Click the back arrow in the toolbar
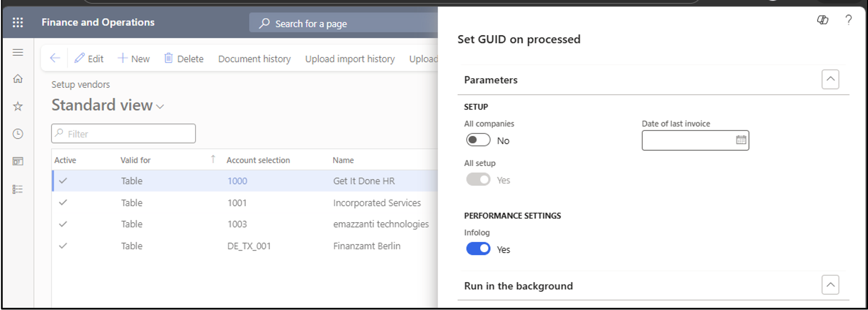The width and height of the screenshot is (868, 310). pyautogui.click(x=55, y=58)
